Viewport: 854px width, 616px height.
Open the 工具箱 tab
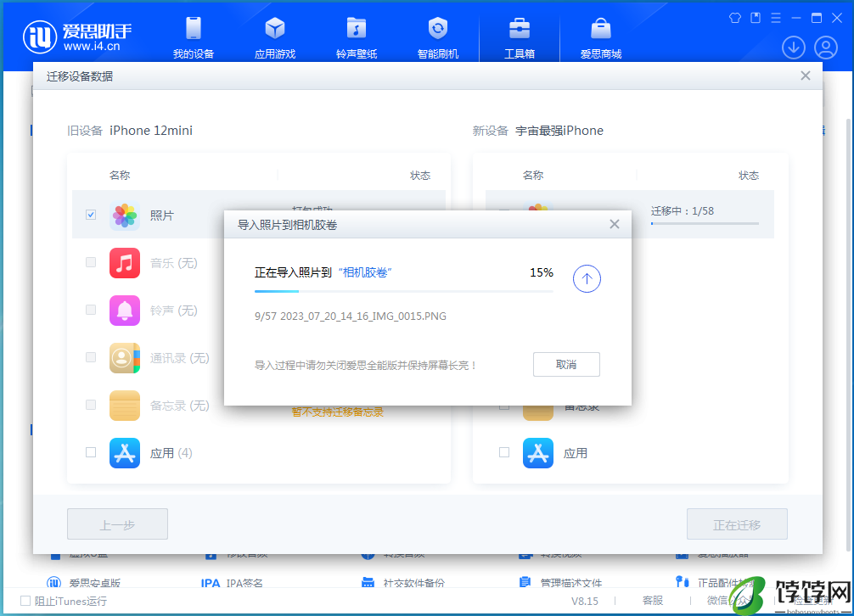point(520,37)
